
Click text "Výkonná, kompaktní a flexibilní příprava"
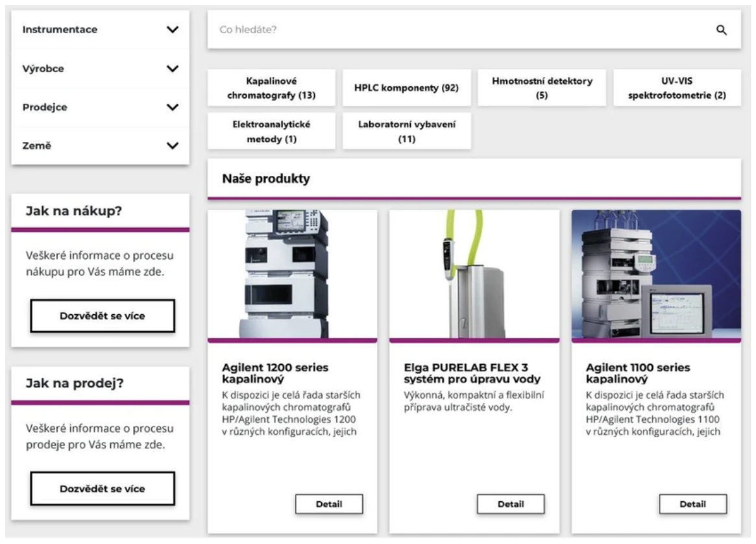pyautogui.click(x=474, y=401)
